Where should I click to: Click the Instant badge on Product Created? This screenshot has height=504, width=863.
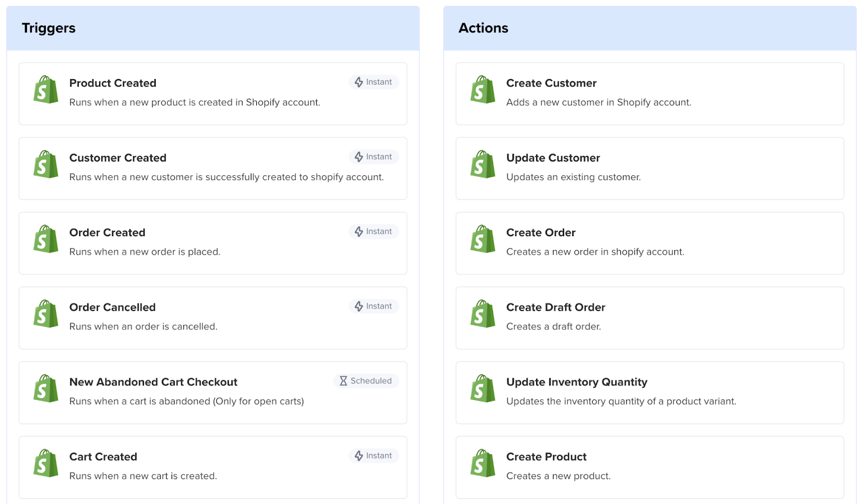(373, 82)
